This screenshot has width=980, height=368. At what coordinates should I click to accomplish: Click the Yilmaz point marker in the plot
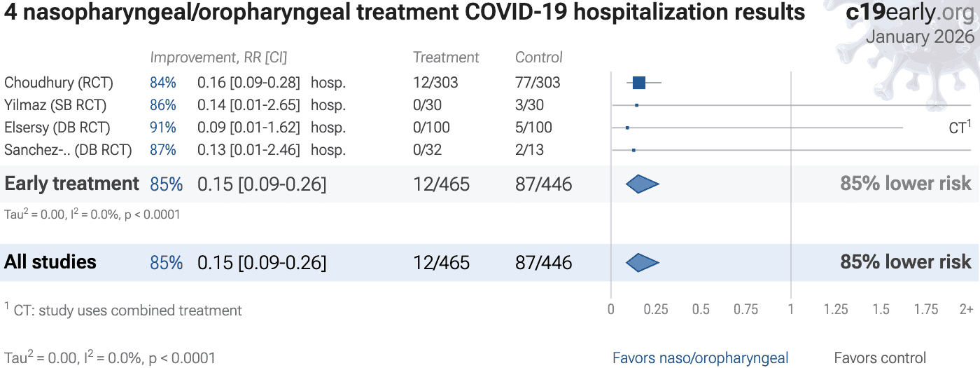coord(636,105)
